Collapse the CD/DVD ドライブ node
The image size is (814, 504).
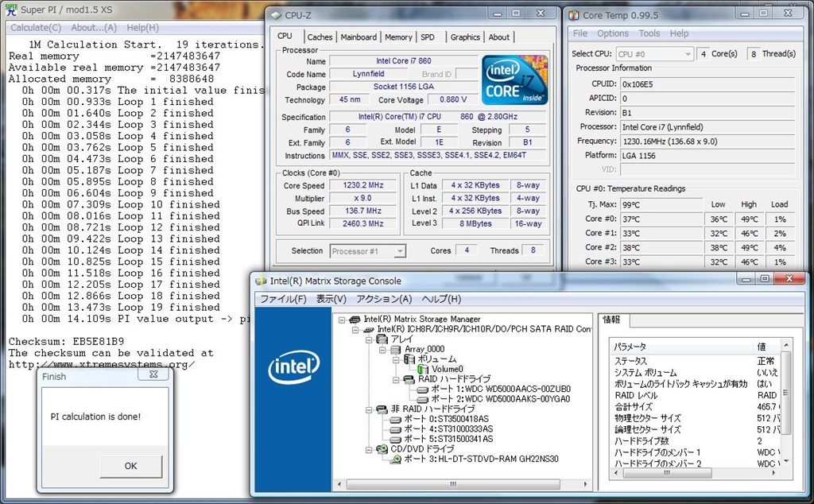pos(369,449)
